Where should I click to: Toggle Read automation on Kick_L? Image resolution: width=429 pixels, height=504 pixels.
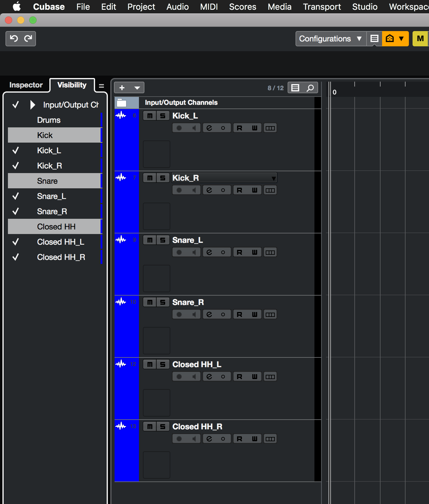[x=239, y=128]
